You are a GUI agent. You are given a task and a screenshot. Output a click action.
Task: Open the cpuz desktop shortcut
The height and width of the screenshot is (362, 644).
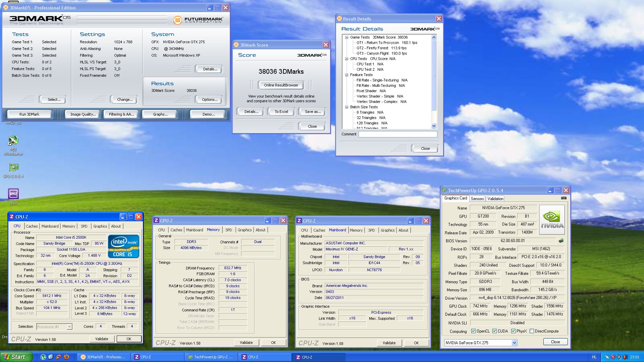click(13, 194)
